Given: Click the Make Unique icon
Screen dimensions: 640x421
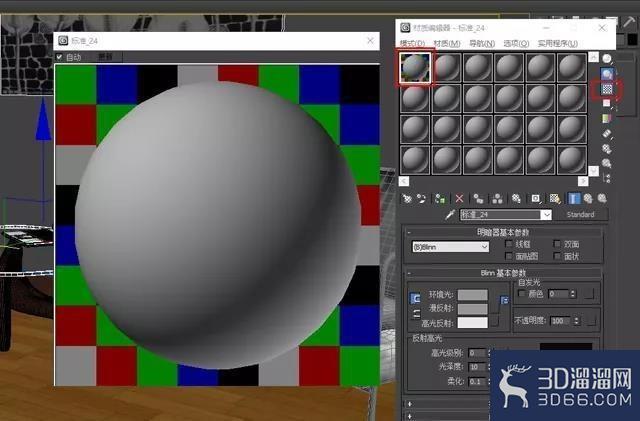Looking at the screenshot, I should click(497, 198).
